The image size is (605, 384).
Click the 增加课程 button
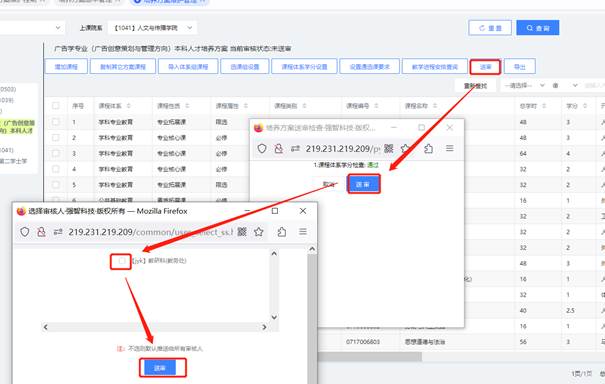pos(66,66)
